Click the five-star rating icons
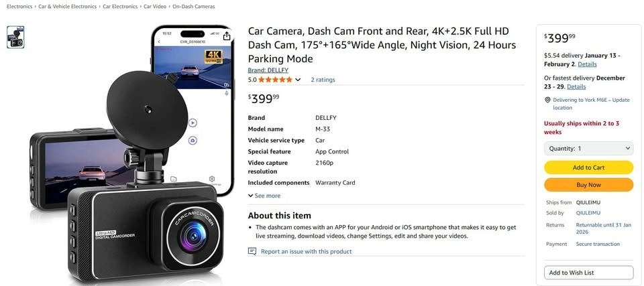 pos(275,80)
